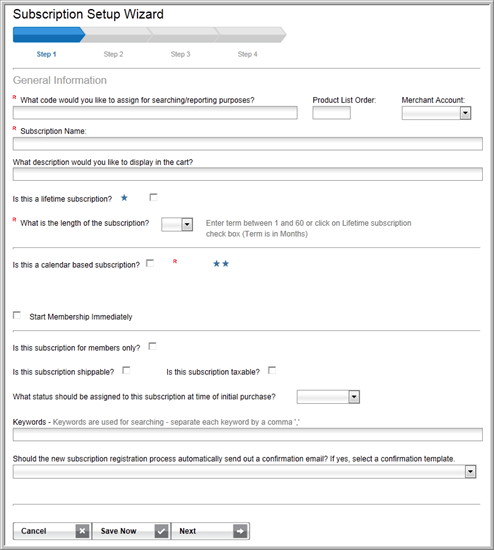Click the blue Step 1 progress arrow
This screenshot has width=494, height=550.
coord(49,35)
